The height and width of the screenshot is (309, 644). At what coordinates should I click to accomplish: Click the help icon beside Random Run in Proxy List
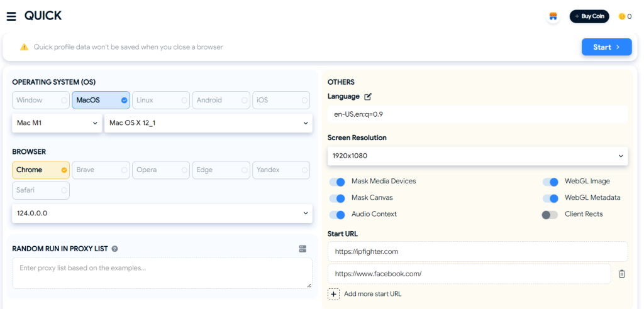pos(114,249)
